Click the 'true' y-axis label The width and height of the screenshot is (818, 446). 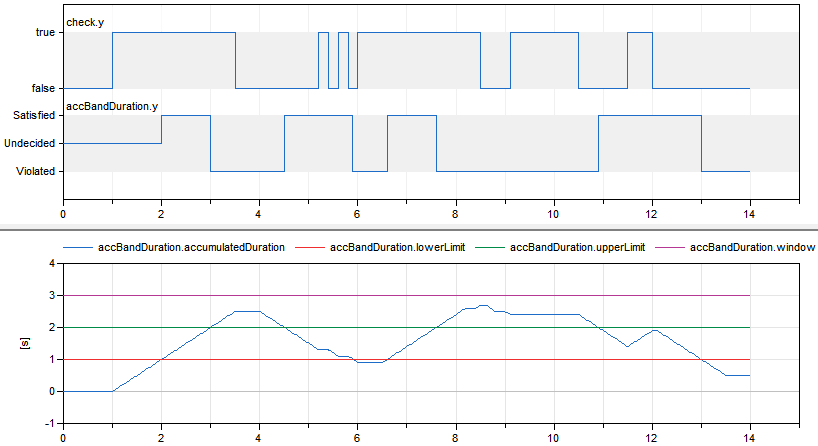click(43, 33)
